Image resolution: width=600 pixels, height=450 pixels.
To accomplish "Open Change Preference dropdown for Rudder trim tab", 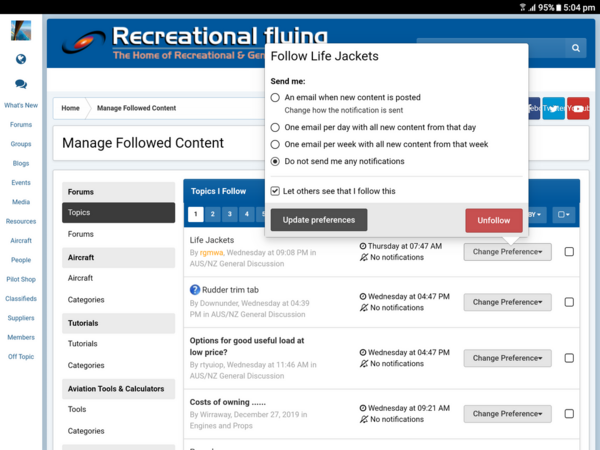I will [x=508, y=302].
